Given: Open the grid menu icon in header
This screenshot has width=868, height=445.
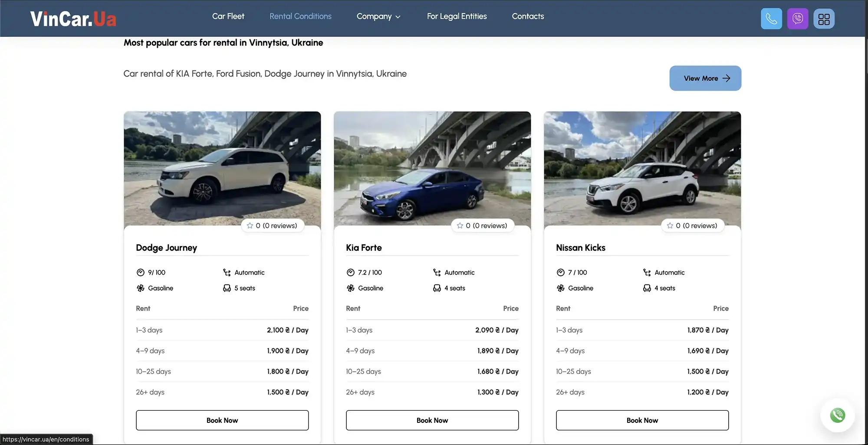Looking at the screenshot, I should 824,19.
